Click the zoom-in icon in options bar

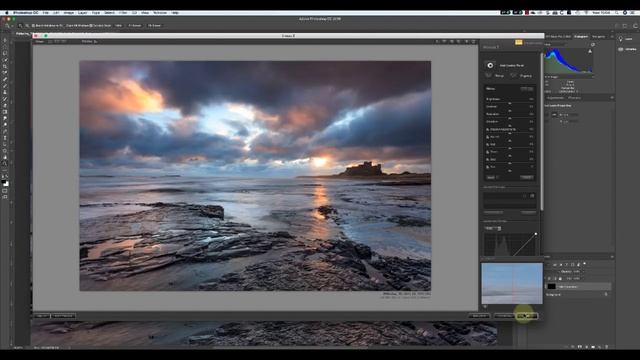[20, 26]
